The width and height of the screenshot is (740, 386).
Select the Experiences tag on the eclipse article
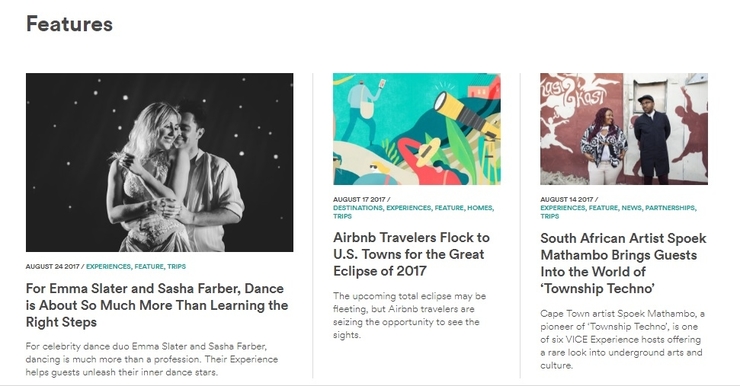click(409, 208)
